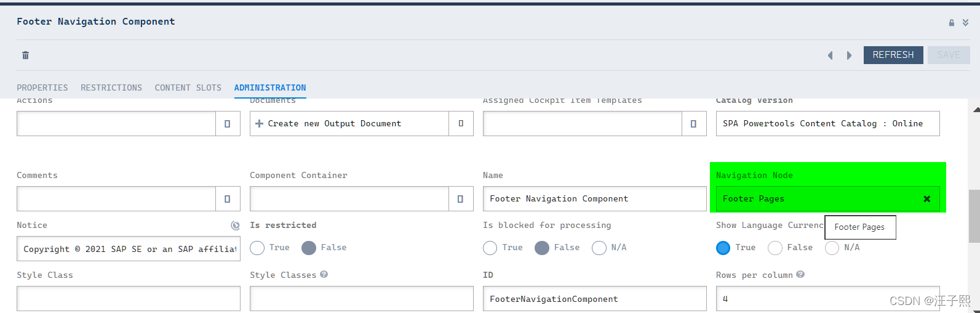Click the Style Class input field

(129, 299)
